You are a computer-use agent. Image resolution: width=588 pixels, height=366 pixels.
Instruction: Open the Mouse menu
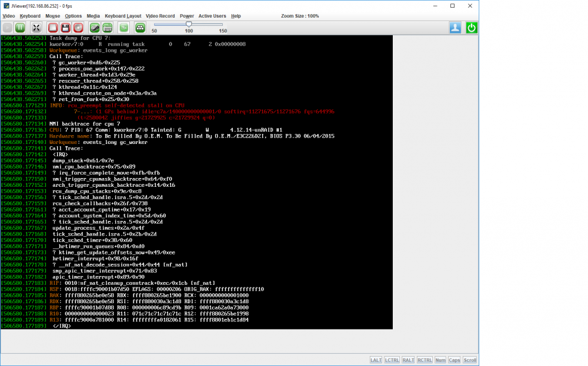tap(52, 16)
